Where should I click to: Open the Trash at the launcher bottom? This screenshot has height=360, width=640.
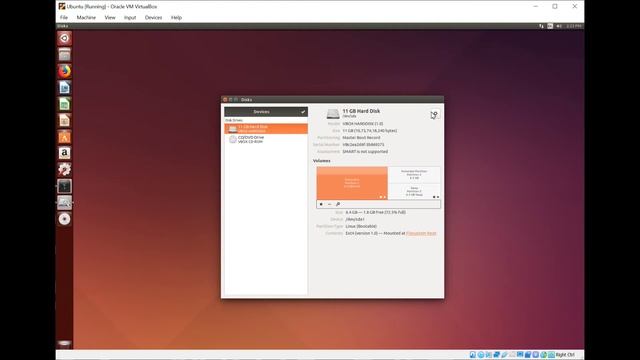[x=64, y=343]
